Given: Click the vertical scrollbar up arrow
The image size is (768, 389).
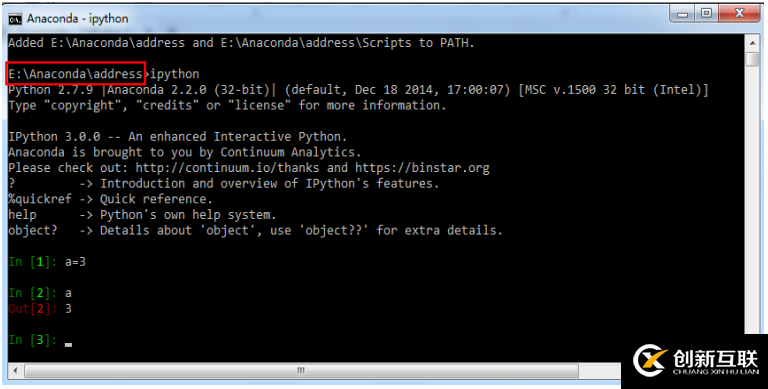Looking at the screenshot, I should point(752,43).
